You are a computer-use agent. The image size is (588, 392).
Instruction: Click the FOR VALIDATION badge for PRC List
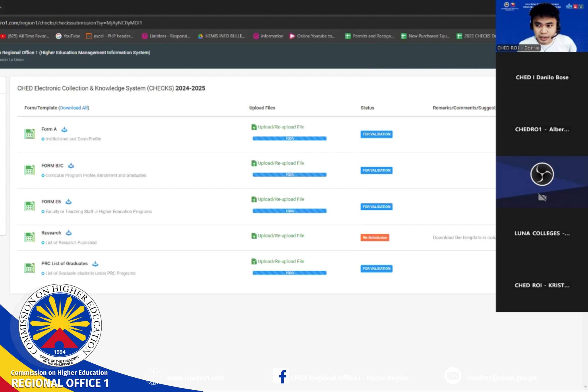click(x=376, y=269)
